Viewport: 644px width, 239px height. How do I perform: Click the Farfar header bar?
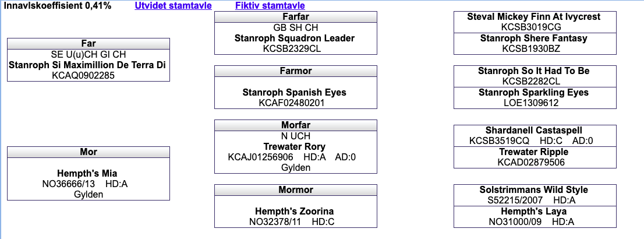(x=296, y=17)
